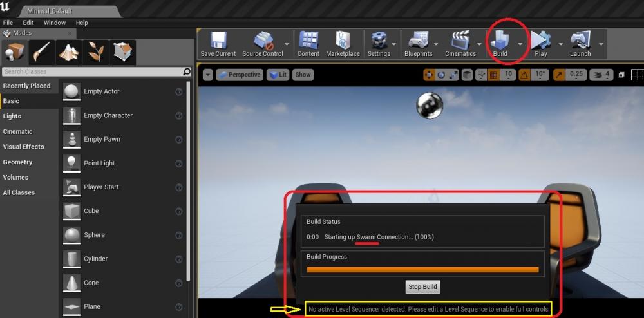
Task: Open Launch options dropdown arrow
Action: click(601, 44)
